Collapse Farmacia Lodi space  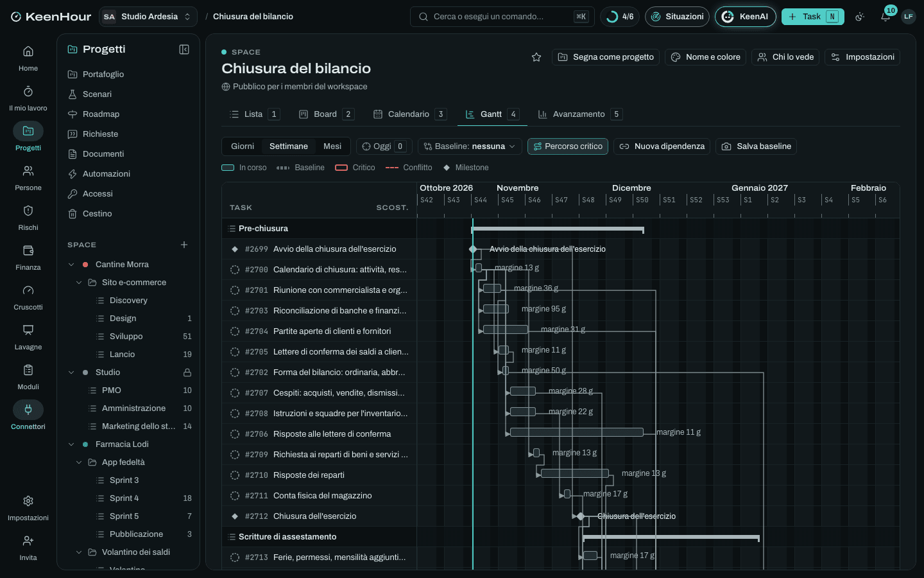coord(71,444)
